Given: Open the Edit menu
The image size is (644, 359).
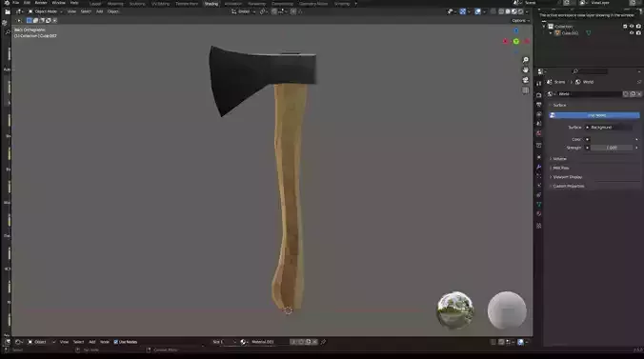Looking at the screenshot, I should click(27, 3).
